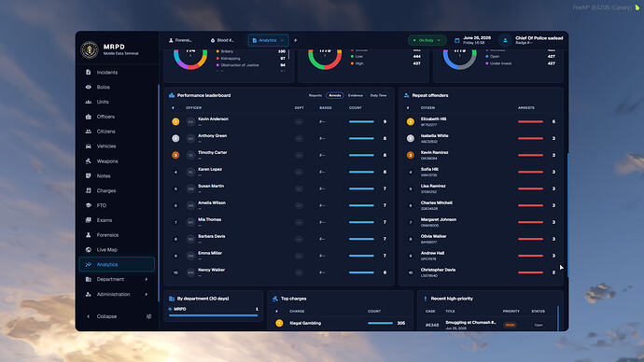Select the Duty Time leaderboard filter

[378, 95]
